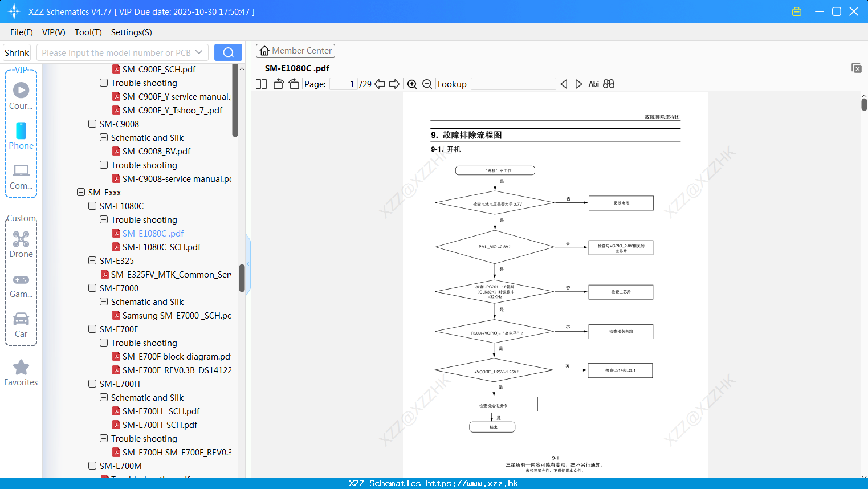Click the yellow VIP briefcase icon

[797, 11]
